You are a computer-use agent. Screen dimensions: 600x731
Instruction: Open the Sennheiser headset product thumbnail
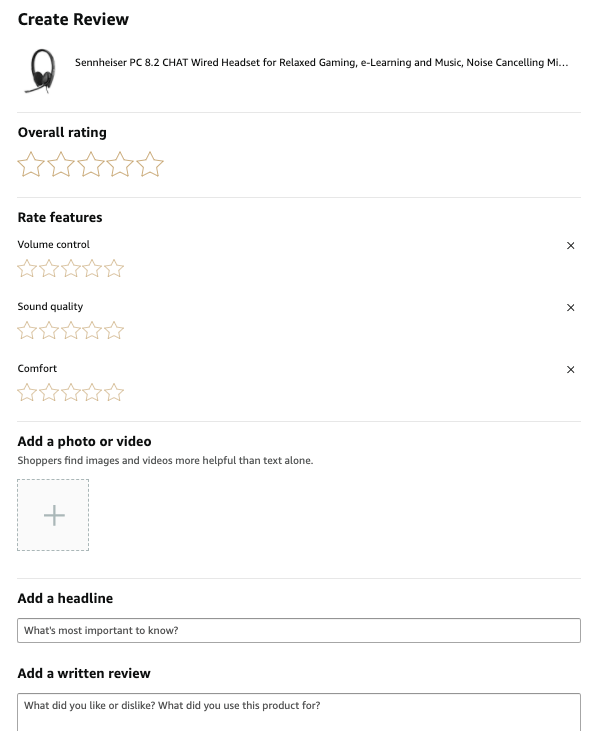click(x=40, y=70)
